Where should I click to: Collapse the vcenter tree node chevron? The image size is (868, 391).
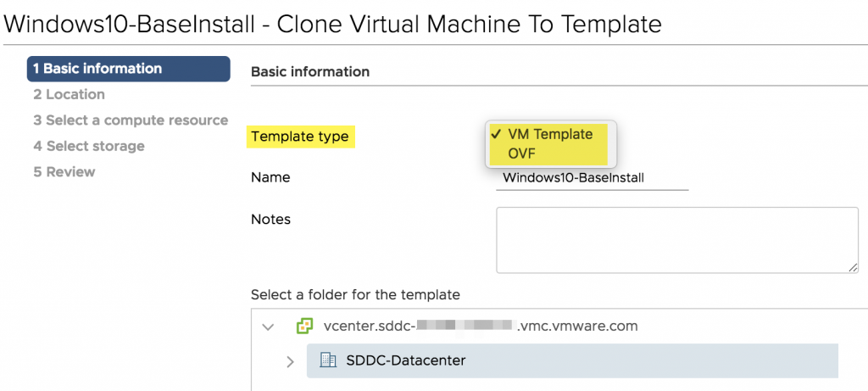[x=269, y=327]
